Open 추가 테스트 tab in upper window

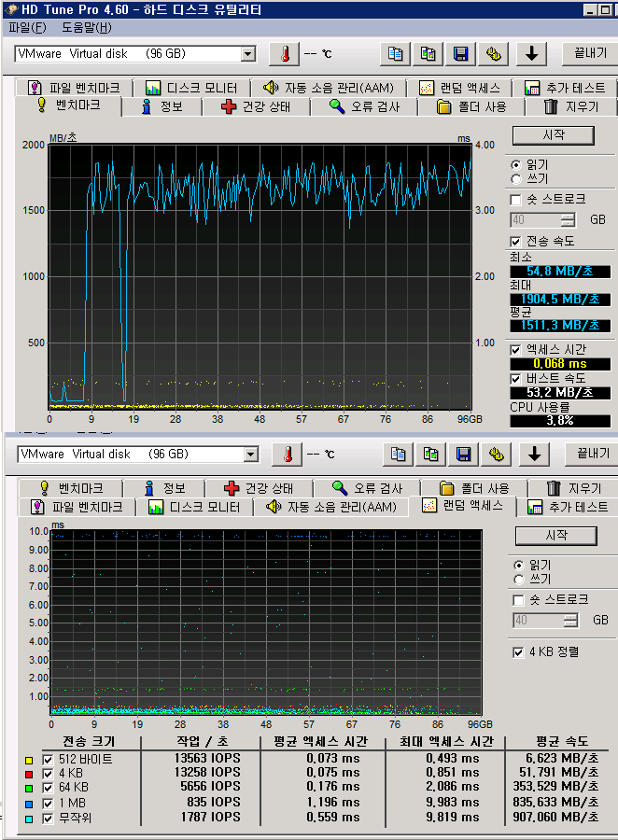(x=565, y=88)
